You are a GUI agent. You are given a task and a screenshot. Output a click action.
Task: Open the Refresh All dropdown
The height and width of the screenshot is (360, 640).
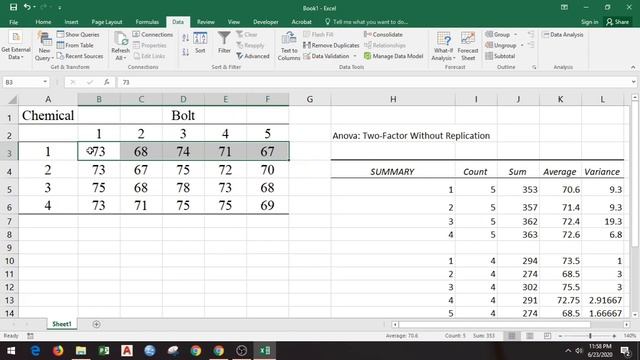(x=120, y=47)
